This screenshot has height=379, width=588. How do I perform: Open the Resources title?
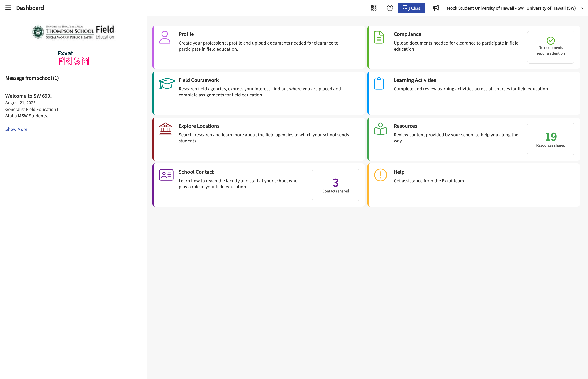(405, 126)
